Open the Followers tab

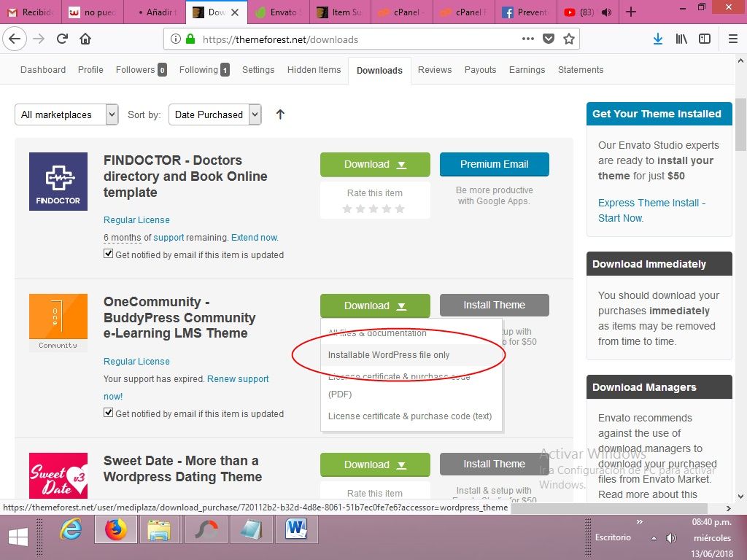(141, 69)
